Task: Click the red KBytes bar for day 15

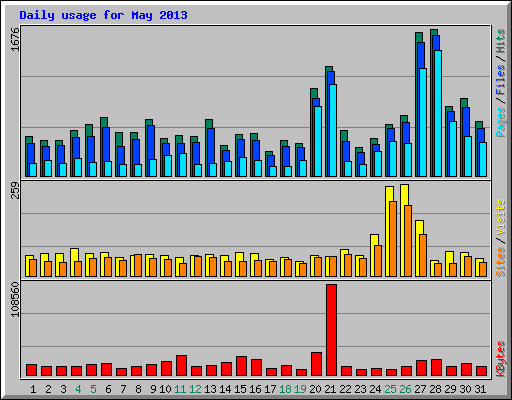Action: tap(241, 366)
